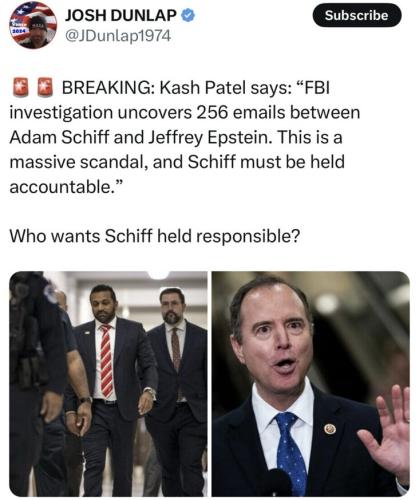Click the second red siren emoji
Image resolution: width=419 pixels, height=500 pixels.
[45, 87]
